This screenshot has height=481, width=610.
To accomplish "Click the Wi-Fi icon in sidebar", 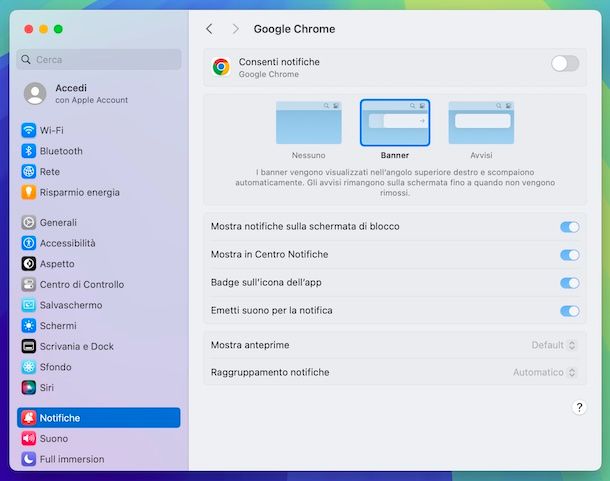I will pos(29,130).
